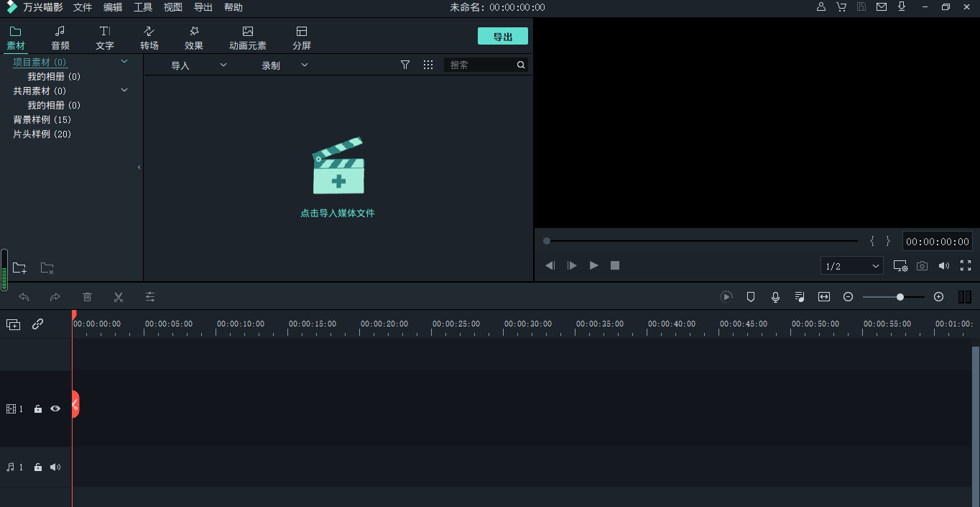Open the 文件 menu
The image size is (980, 507).
pos(83,7)
